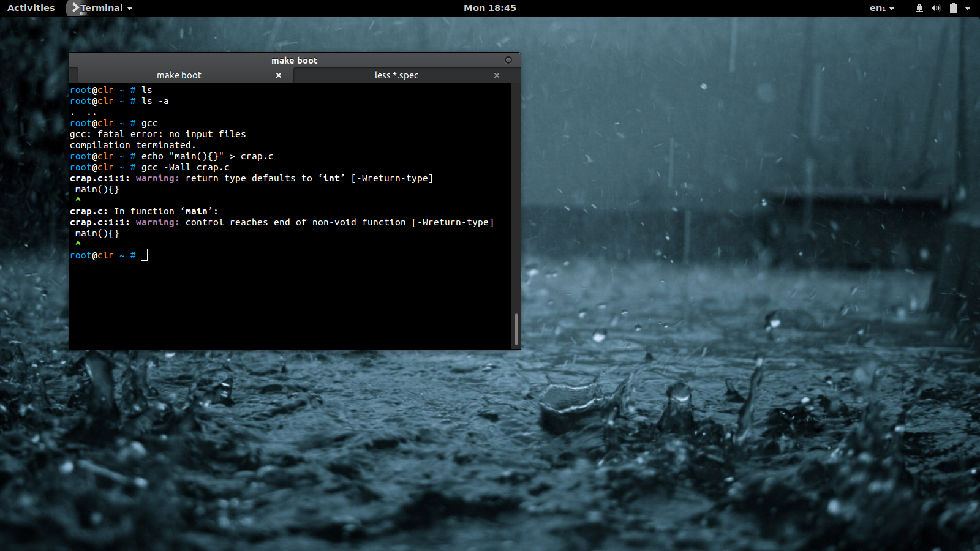The height and width of the screenshot is (551, 980).
Task: Click the volume speaker icon
Action: pos(936,8)
